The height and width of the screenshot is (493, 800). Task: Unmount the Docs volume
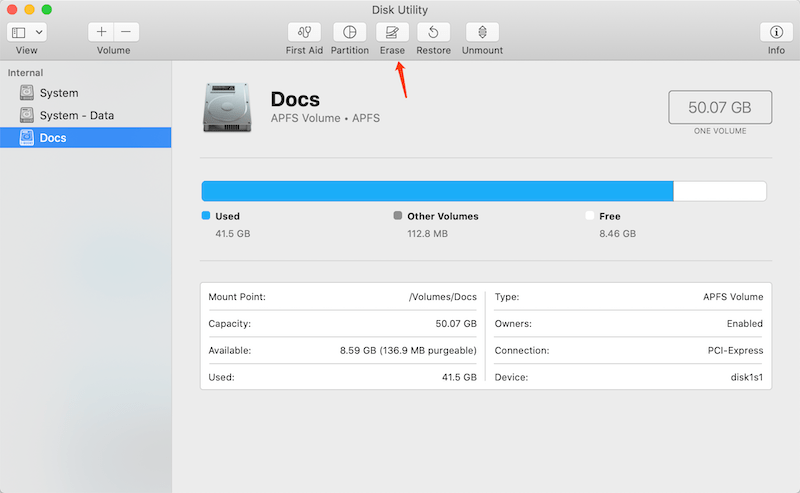tap(482, 32)
